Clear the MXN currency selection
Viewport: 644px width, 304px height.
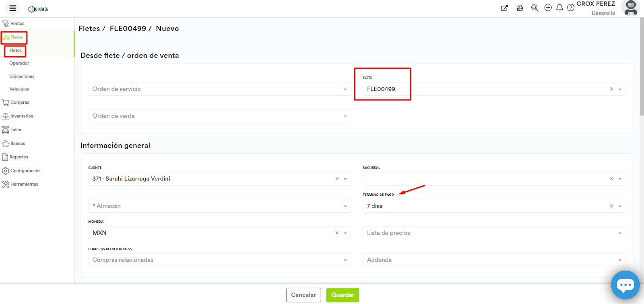337,233
